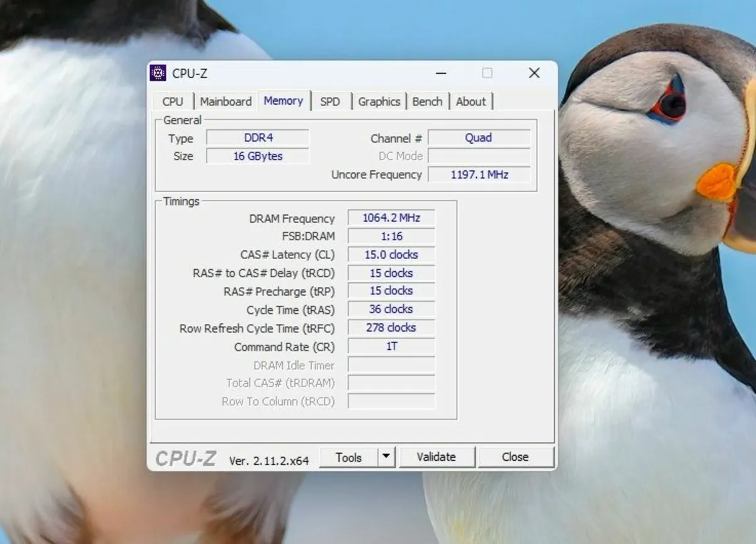Image resolution: width=756 pixels, height=544 pixels.
Task: Switch to the CPU tab
Action: point(173,101)
